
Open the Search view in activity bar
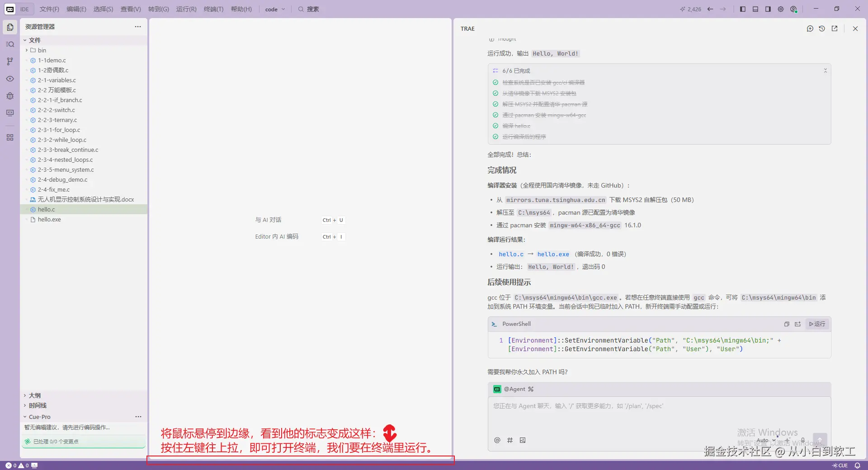coord(10,44)
